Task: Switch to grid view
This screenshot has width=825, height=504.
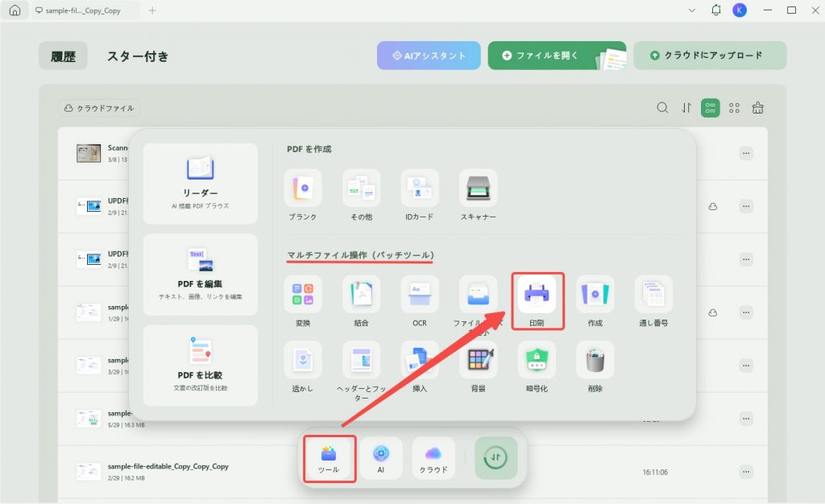Action: [734, 108]
